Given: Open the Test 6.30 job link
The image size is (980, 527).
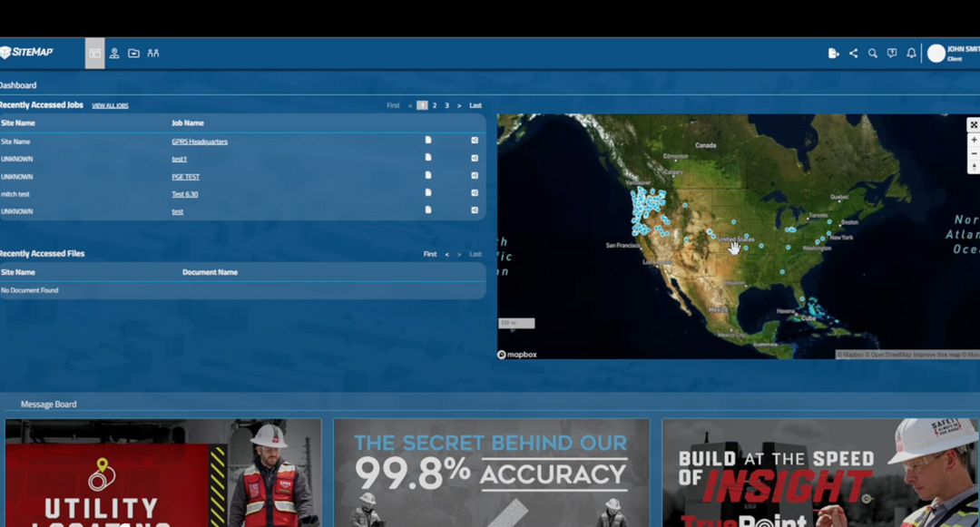Looking at the screenshot, I should coord(185,194).
